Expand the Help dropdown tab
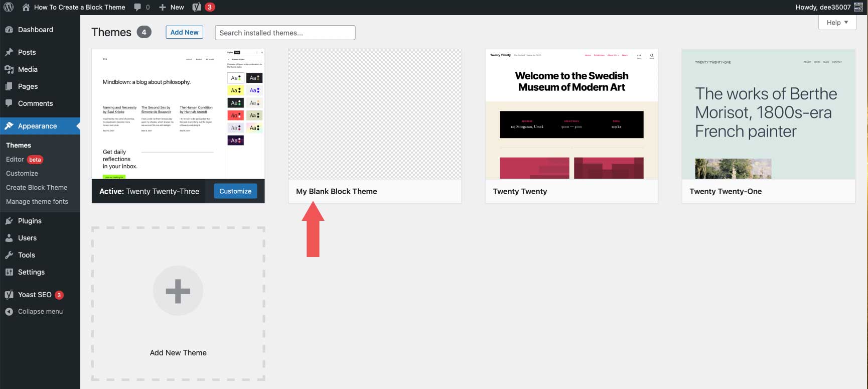Screen dimensions: 868x389 coord(837,23)
